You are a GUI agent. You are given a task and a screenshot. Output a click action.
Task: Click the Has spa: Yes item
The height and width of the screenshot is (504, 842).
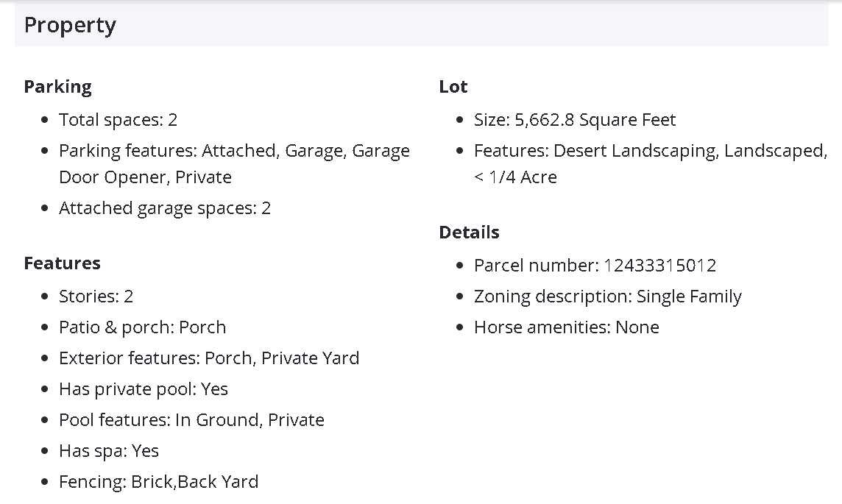pos(109,451)
